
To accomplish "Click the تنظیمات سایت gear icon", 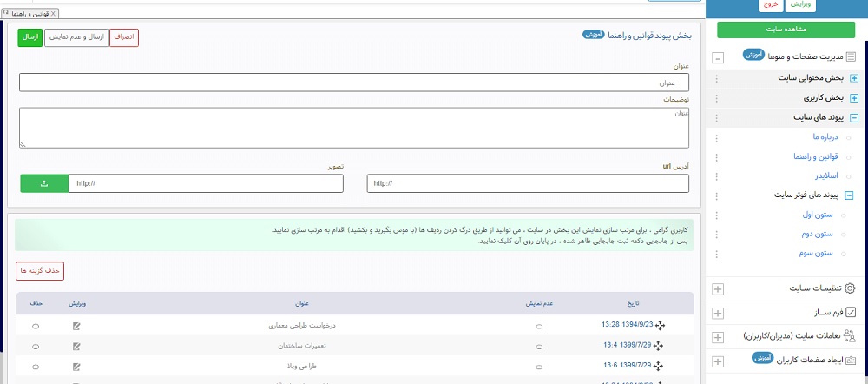I will pyautogui.click(x=850, y=288).
